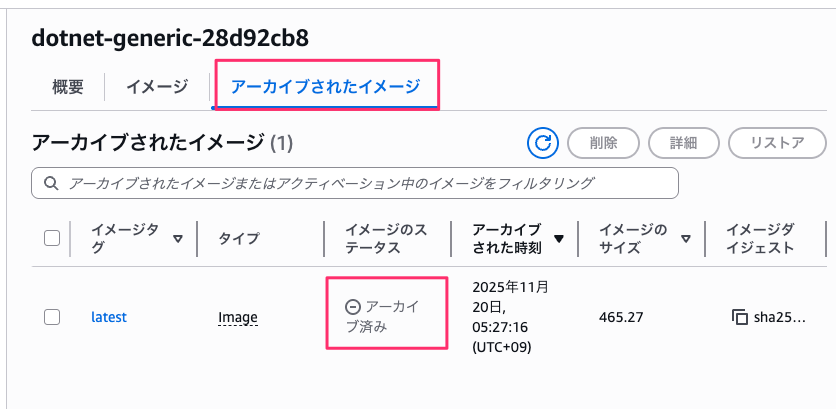Sort by イメージのサイズ column arrow
Image resolution: width=836 pixels, height=409 pixels.
coord(686,239)
